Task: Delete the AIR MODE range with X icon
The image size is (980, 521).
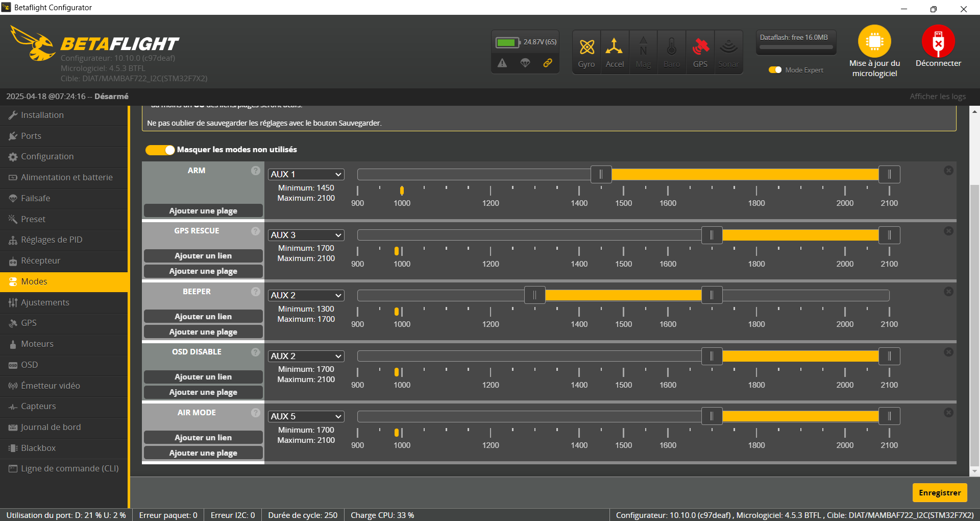Action: (x=948, y=412)
